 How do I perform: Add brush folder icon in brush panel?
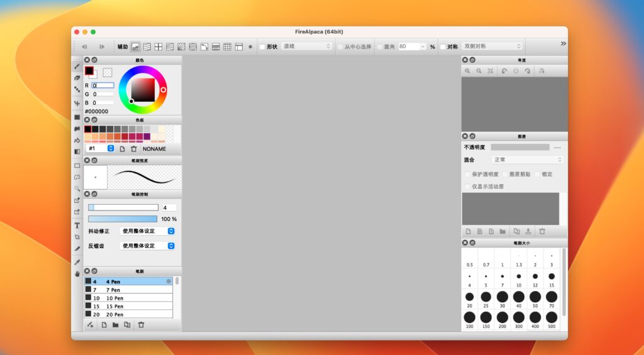coord(116,325)
